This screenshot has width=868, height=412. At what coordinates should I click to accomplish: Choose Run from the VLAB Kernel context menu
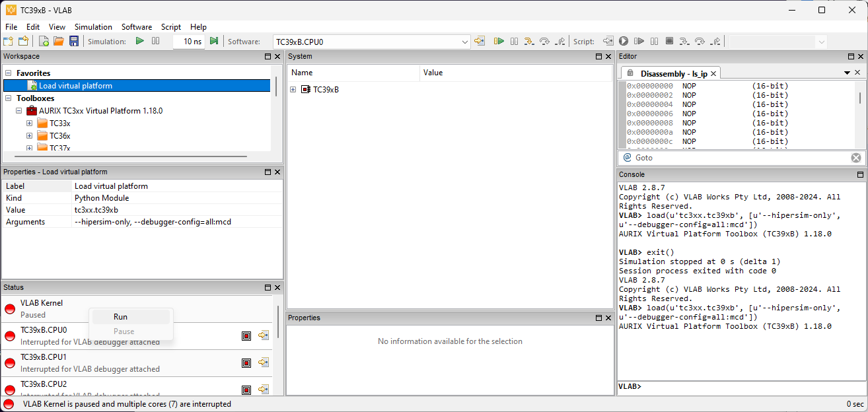click(131, 317)
